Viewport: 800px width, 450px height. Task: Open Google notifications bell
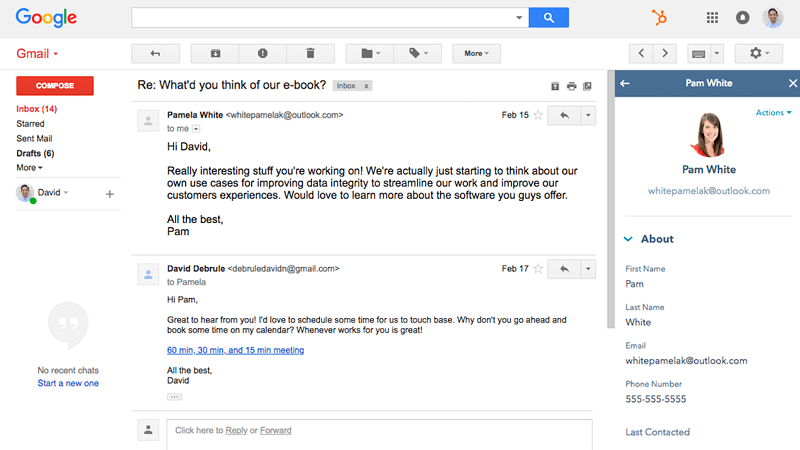tap(742, 18)
